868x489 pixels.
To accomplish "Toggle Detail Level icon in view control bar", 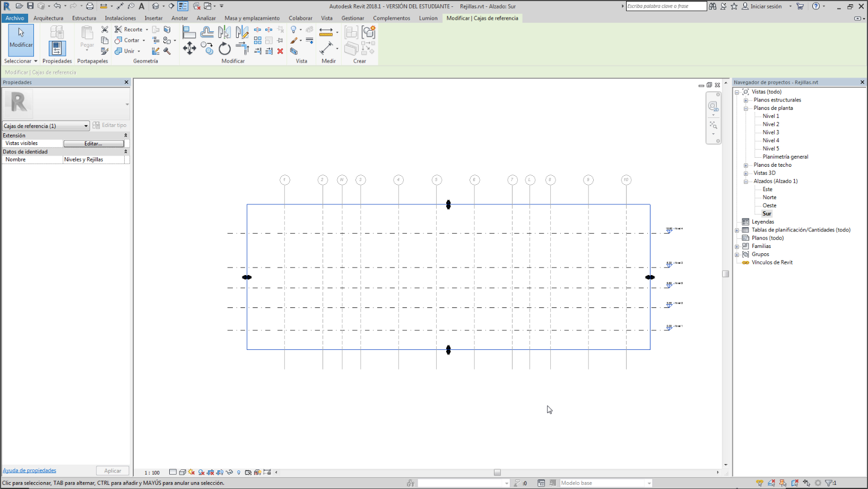I will tap(173, 472).
